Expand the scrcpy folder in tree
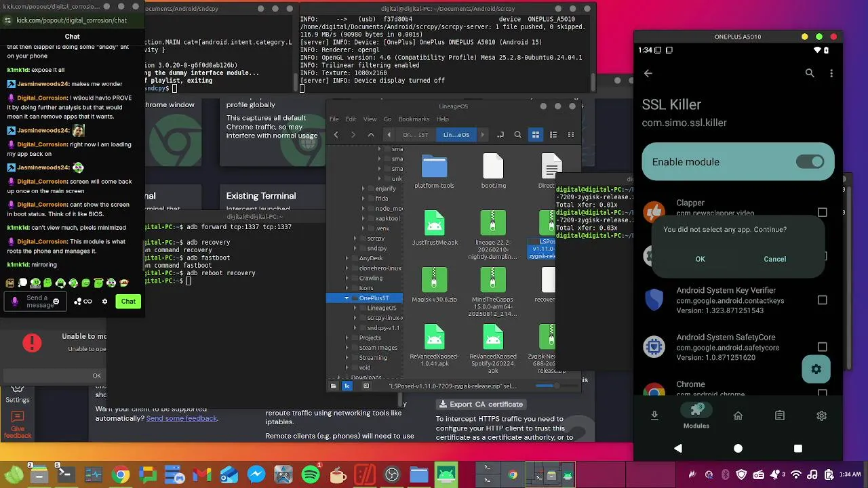The width and height of the screenshot is (868, 488). (355, 239)
